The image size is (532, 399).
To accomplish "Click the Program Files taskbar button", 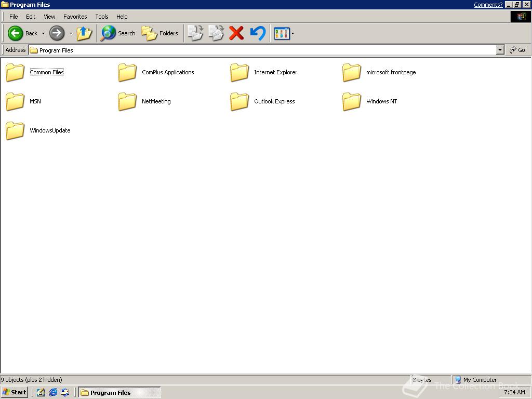I will pos(119,393).
